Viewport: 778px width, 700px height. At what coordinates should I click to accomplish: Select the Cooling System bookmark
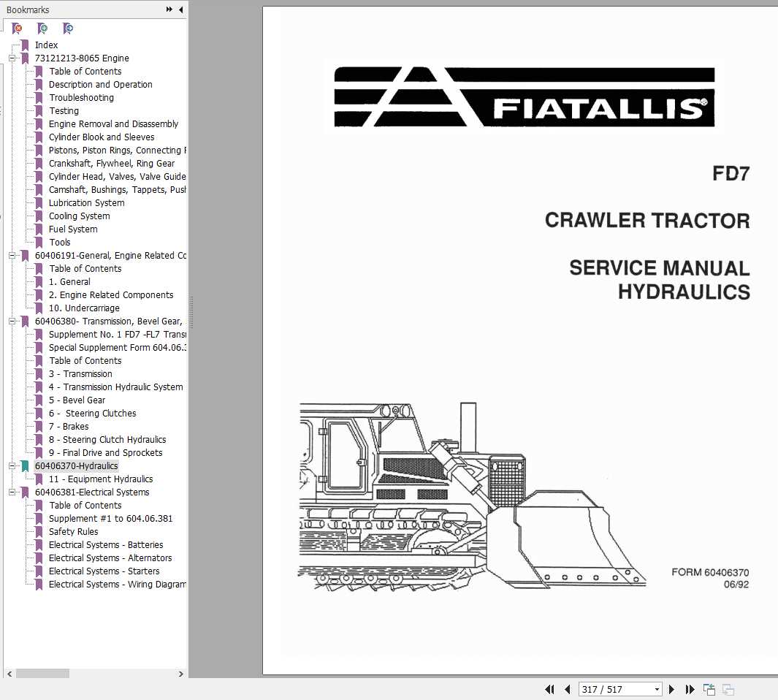coord(80,216)
